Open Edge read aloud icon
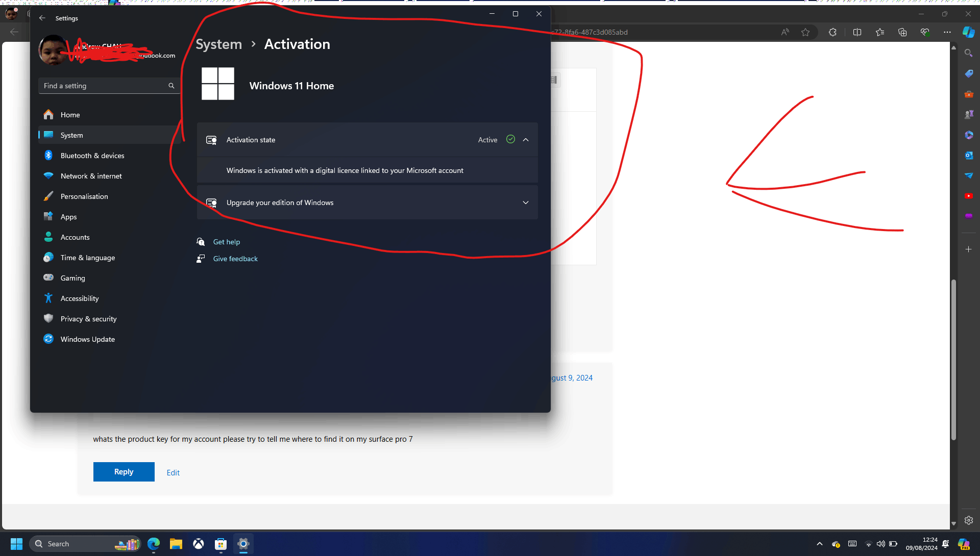Screen dimensions: 980x556 pos(785,32)
